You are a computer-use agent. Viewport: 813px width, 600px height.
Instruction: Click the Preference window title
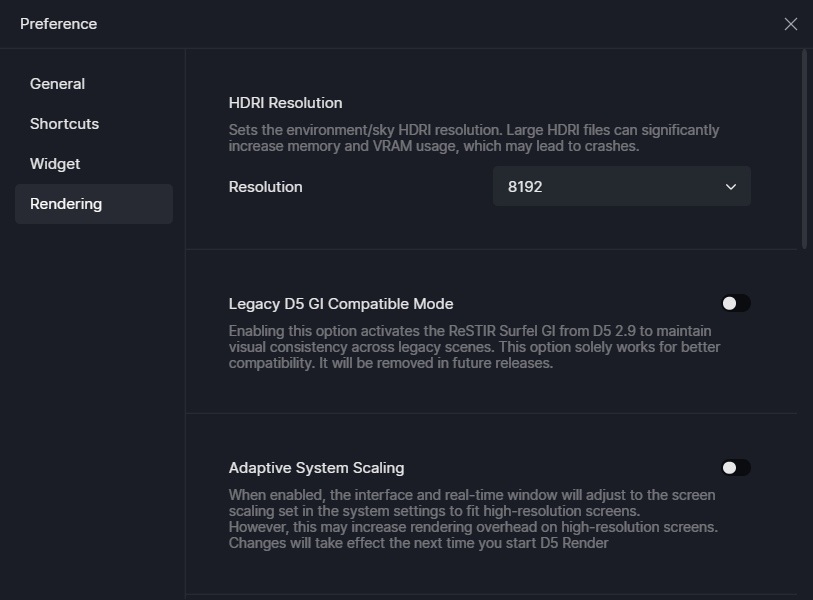[x=58, y=24]
